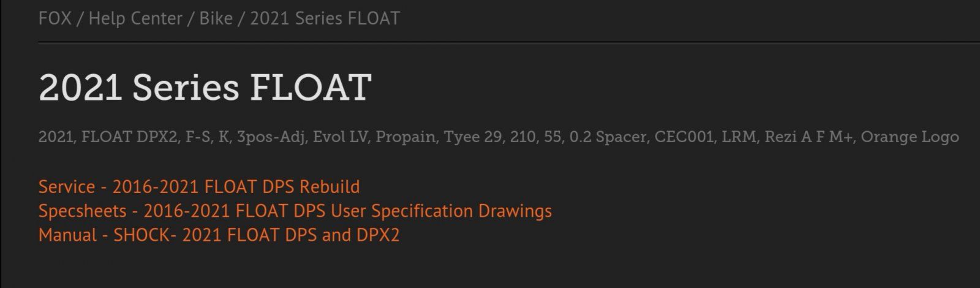Select the 2021 Series FLOAT breadcrumb
The image size is (980, 288).
pos(325,18)
